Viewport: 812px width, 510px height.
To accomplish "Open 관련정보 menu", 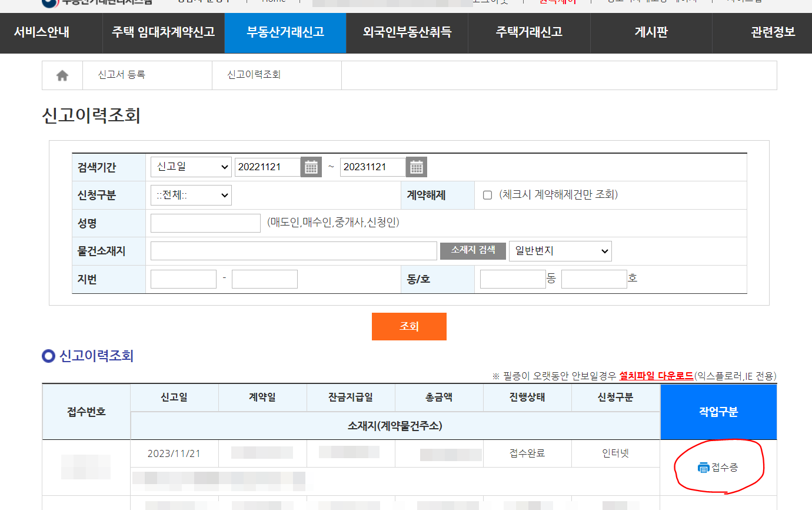I will [x=773, y=32].
